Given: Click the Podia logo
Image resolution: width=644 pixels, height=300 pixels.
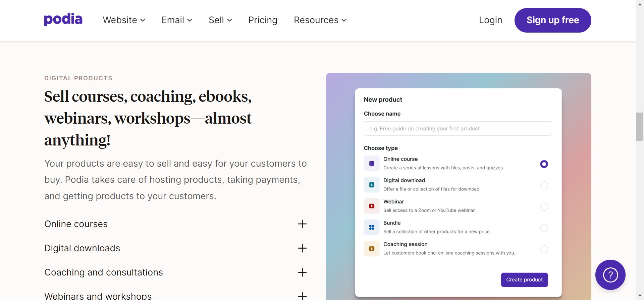Looking at the screenshot, I should click(63, 19).
